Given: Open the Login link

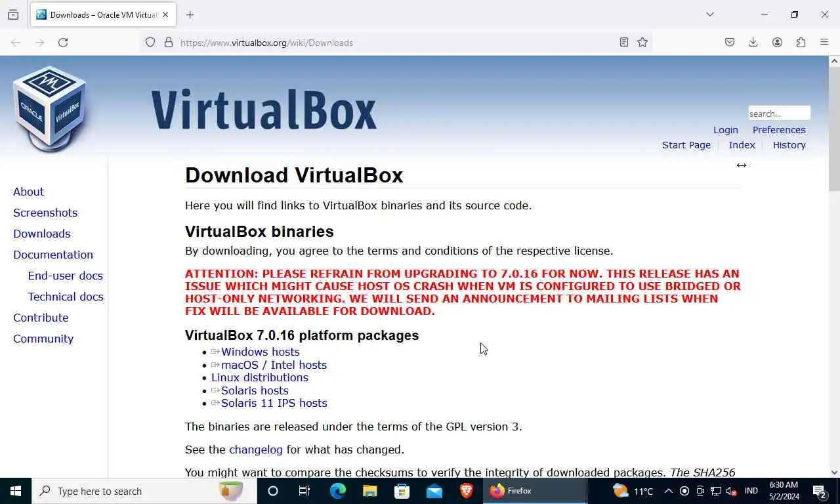Looking at the screenshot, I should [726, 130].
